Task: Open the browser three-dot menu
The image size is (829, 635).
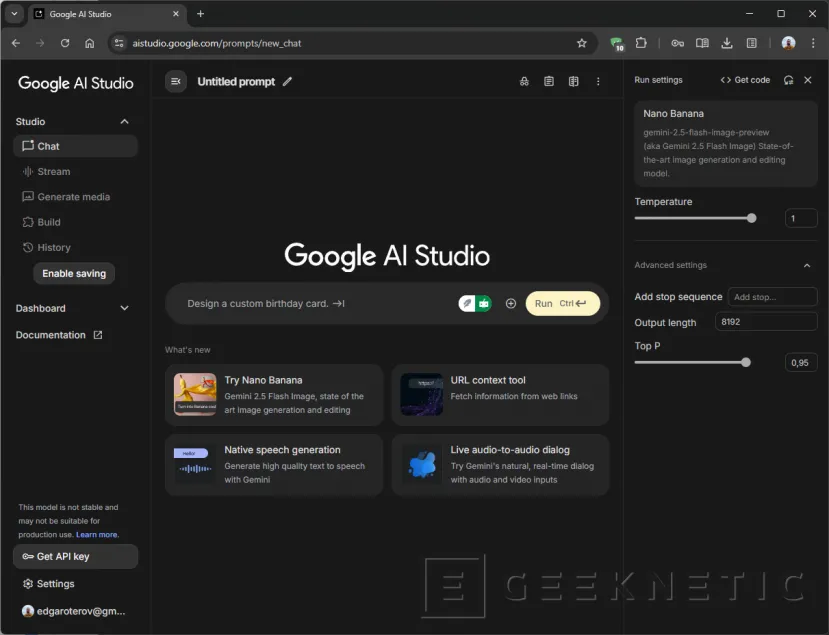Action: pos(813,43)
